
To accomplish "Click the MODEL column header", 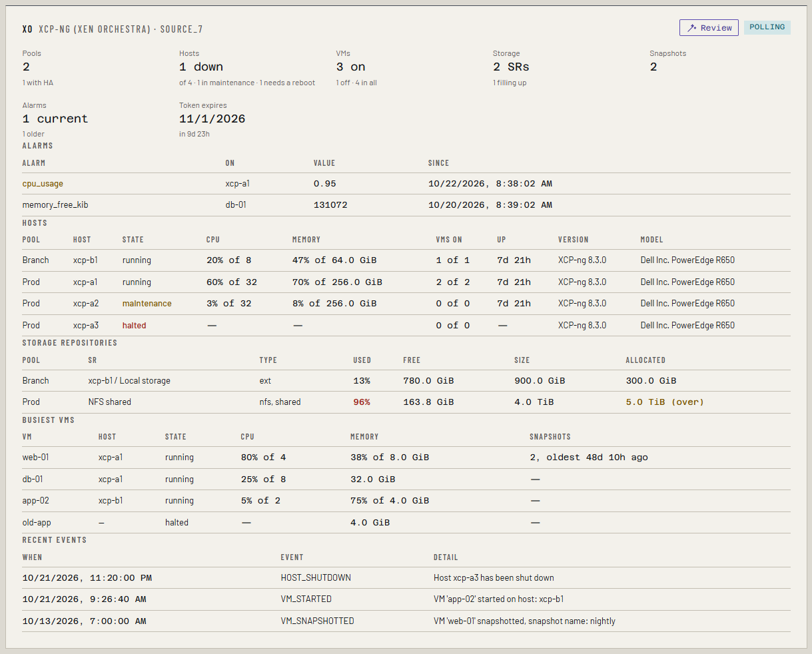I will [x=651, y=240].
